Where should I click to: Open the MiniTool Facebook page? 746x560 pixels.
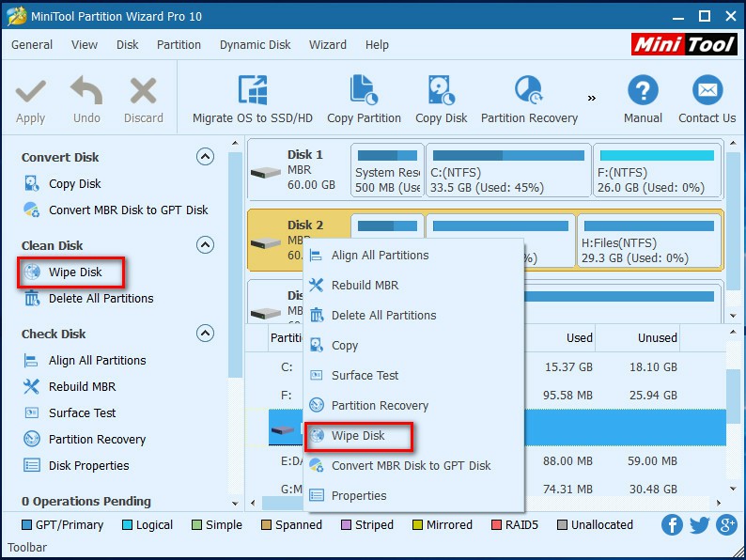point(672,525)
